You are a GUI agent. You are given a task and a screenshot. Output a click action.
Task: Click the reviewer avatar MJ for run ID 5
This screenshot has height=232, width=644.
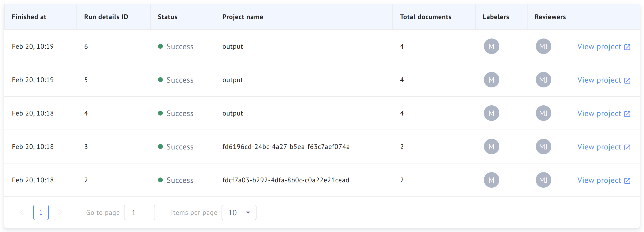point(543,80)
